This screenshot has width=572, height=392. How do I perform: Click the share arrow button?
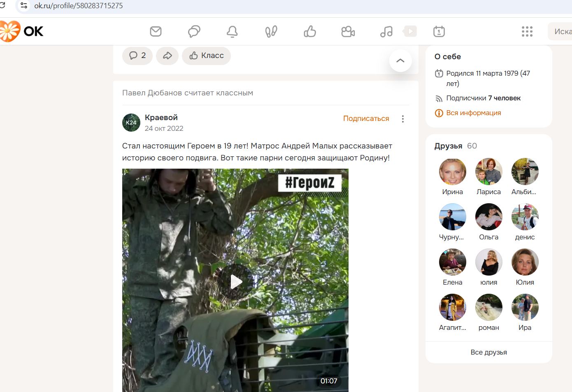click(x=167, y=56)
